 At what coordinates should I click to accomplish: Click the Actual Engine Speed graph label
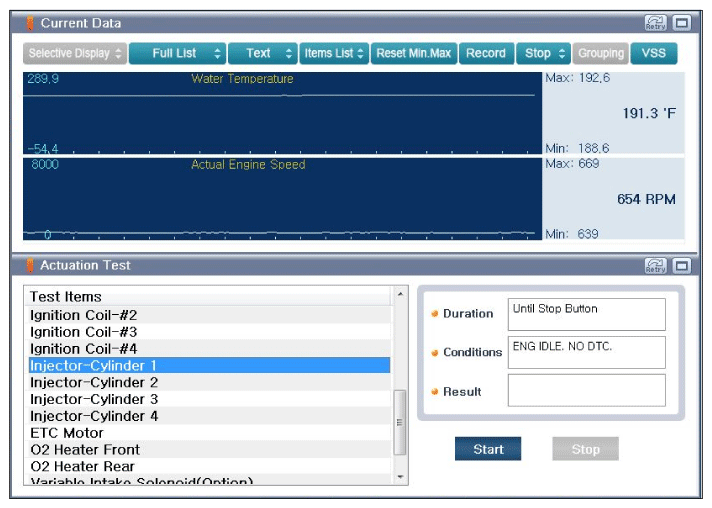point(248,164)
